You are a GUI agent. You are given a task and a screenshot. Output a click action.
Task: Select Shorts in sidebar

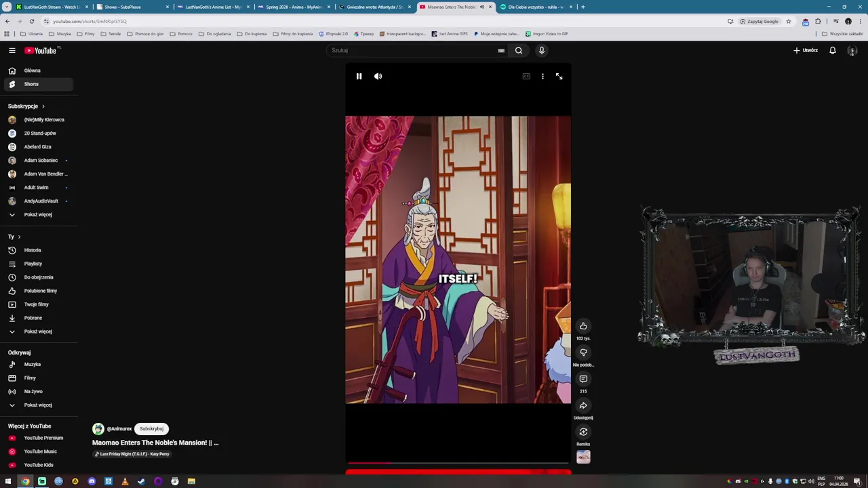coord(38,84)
